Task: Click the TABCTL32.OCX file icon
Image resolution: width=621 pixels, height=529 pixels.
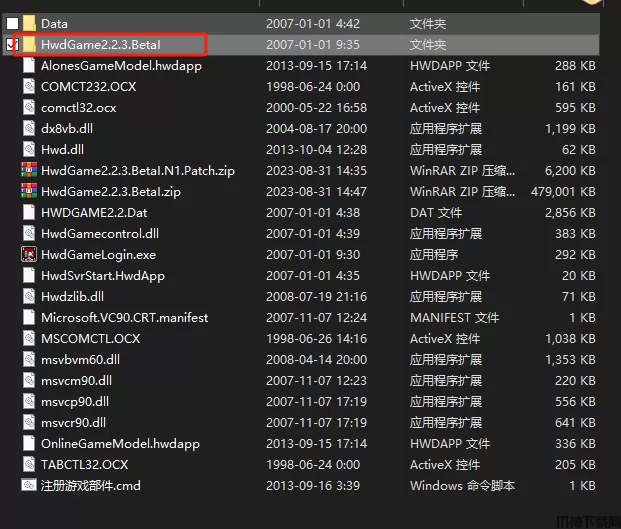Action: [29, 464]
